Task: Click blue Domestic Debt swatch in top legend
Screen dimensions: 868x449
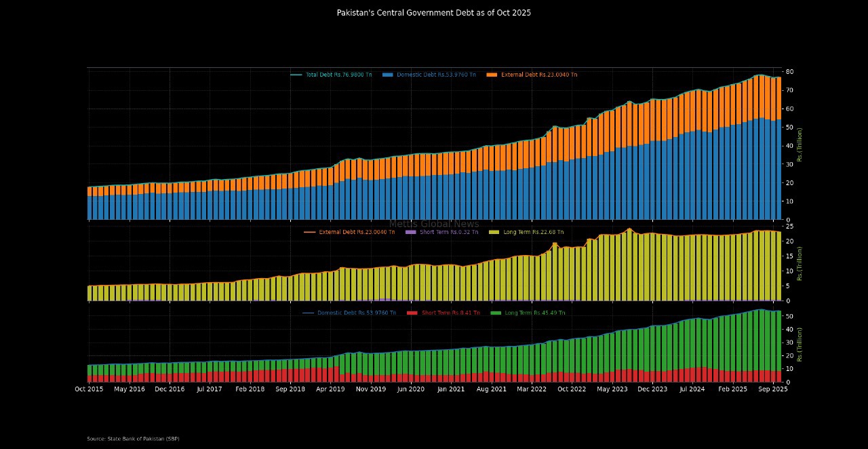Action: [388, 75]
